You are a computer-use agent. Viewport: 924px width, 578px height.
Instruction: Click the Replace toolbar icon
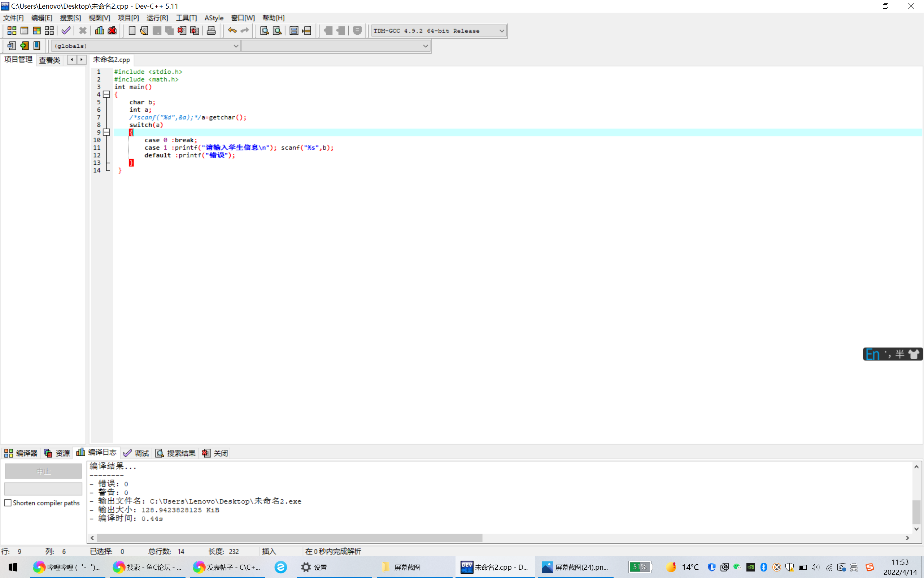tap(277, 31)
